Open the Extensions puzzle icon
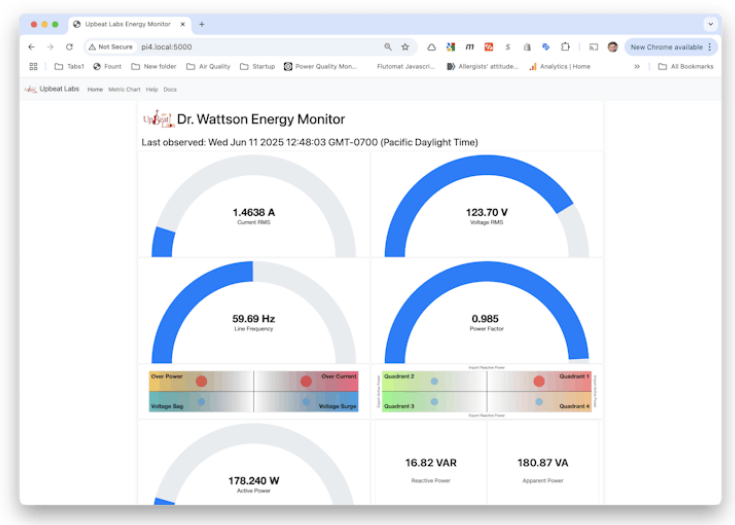This screenshot has height=525, width=735. (565, 47)
